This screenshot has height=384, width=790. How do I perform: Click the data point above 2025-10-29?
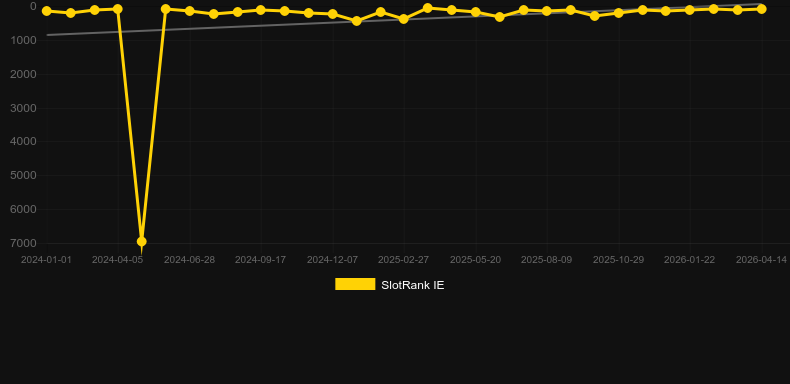click(619, 13)
